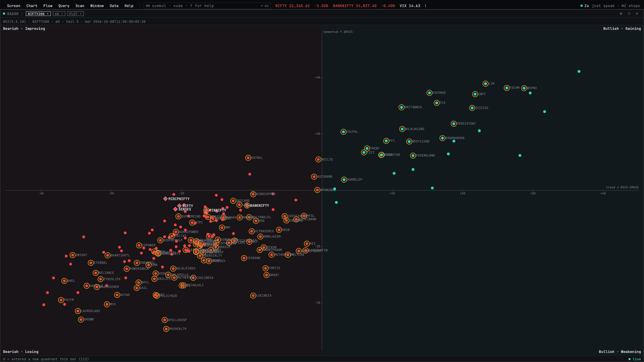Image resolution: width=644 pixels, height=362 pixels.
Task: Open the Query menu
Action: (x=64, y=6)
